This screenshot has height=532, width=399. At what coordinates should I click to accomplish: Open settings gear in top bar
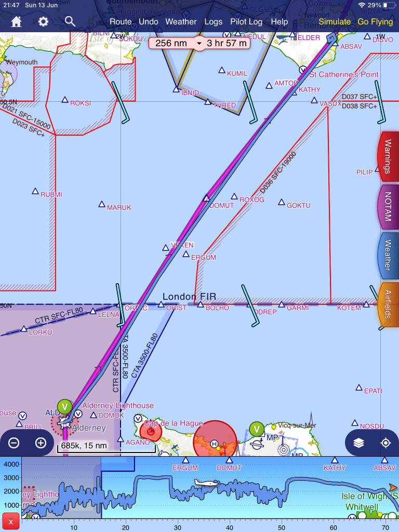click(x=43, y=22)
